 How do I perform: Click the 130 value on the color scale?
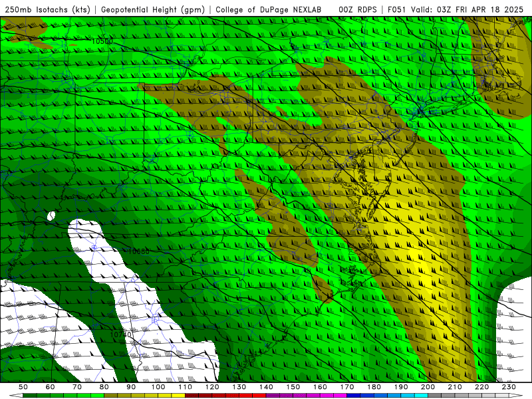point(239,387)
